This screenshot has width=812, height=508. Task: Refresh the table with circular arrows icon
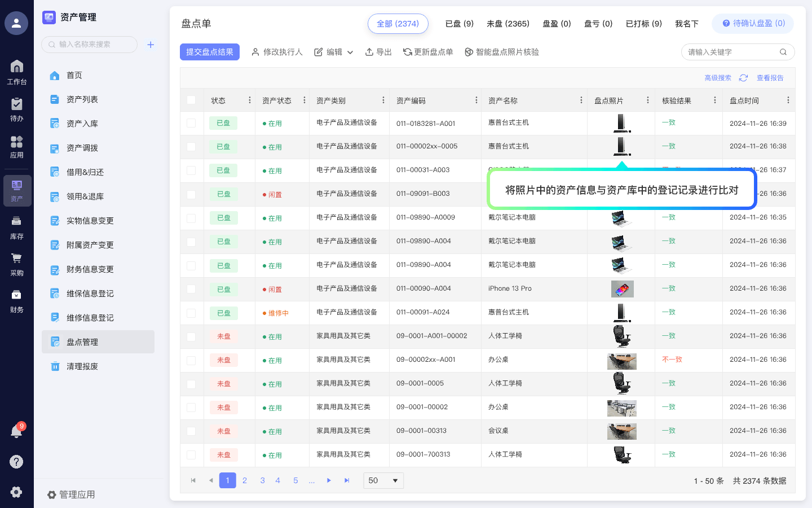[743, 78]
